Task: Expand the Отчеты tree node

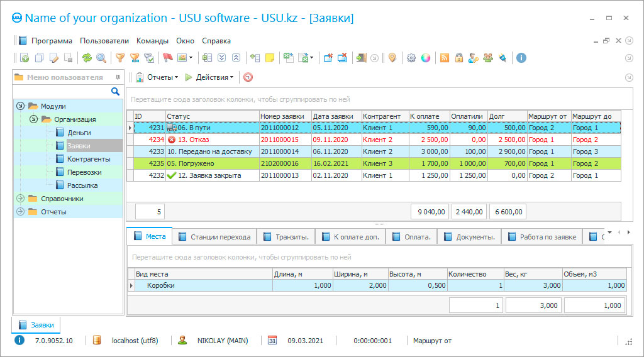Action: tap(21, 212)
